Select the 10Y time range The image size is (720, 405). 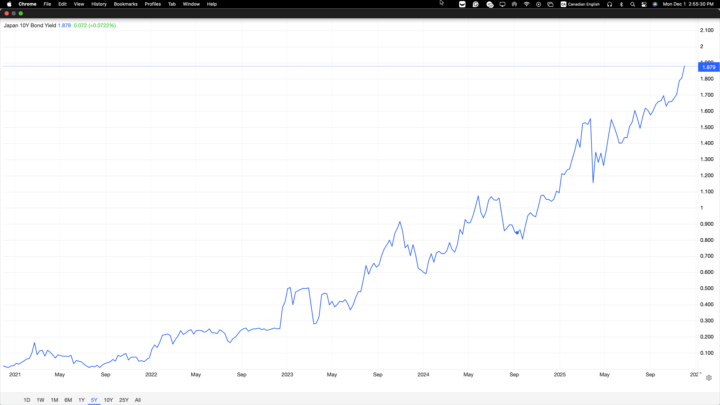click(108, 400)
